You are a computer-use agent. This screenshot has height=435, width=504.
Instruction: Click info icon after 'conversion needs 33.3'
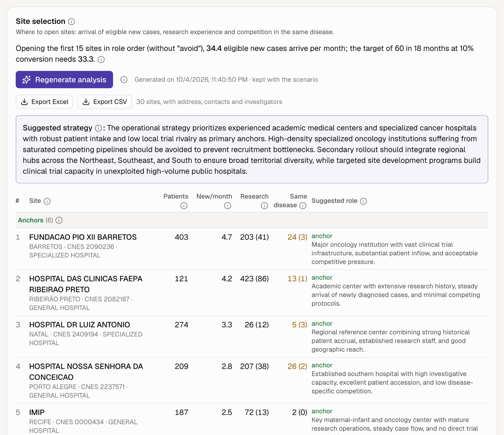(x=101, y=60)
